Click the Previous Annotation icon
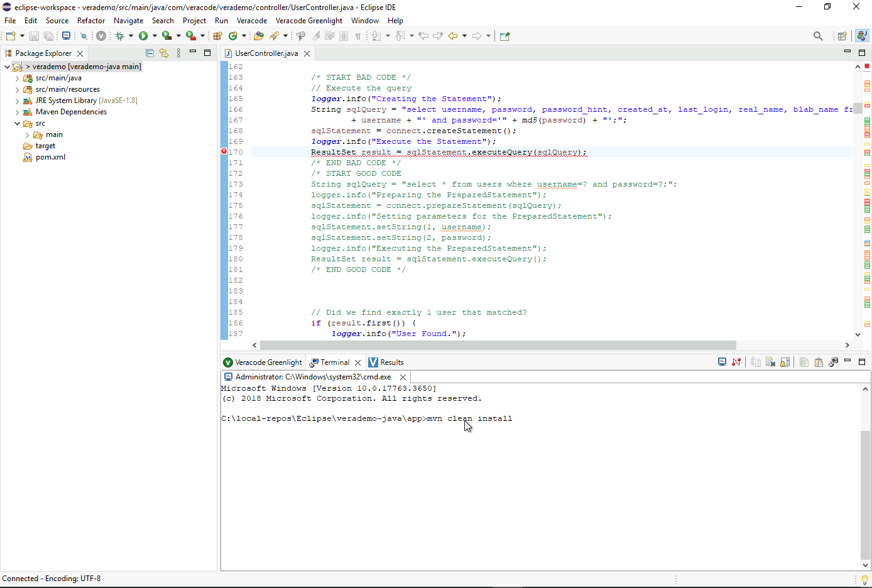 coord(400,36)
